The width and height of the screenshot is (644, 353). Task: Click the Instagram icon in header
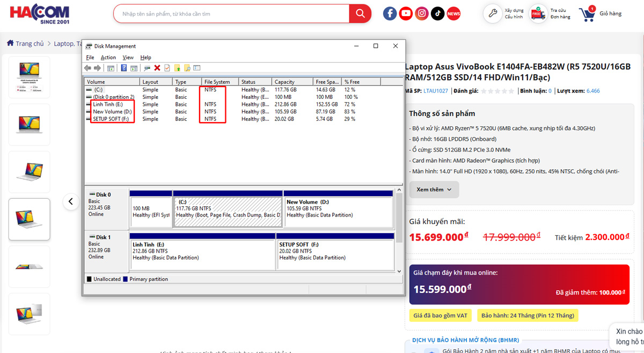[x=422, y=13]
